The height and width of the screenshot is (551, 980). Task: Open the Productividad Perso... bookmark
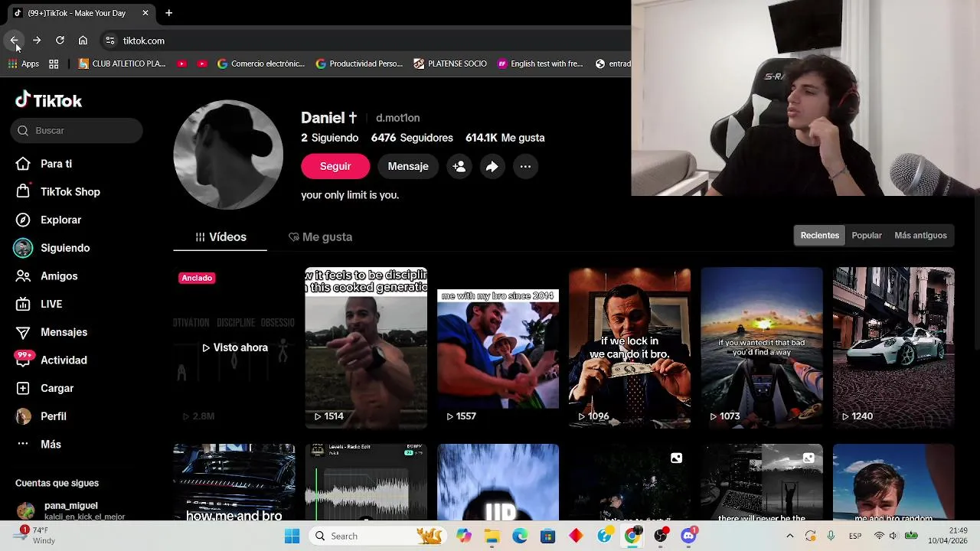click(359, 64)
